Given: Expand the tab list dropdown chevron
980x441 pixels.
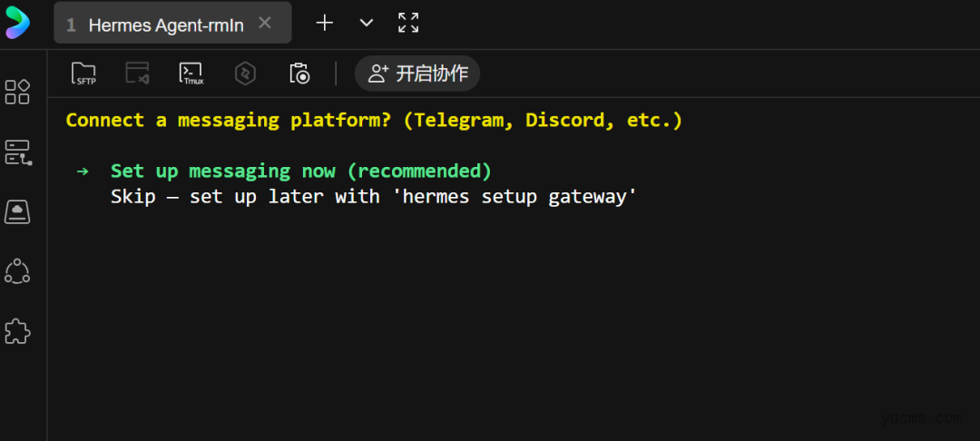Looking at the screenshot, I should pyautogui.click(x=367, y=23).
